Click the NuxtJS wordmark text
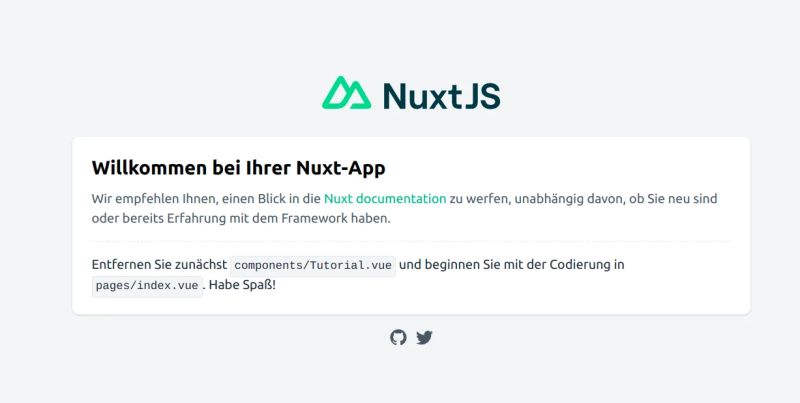 click(442, 95)
